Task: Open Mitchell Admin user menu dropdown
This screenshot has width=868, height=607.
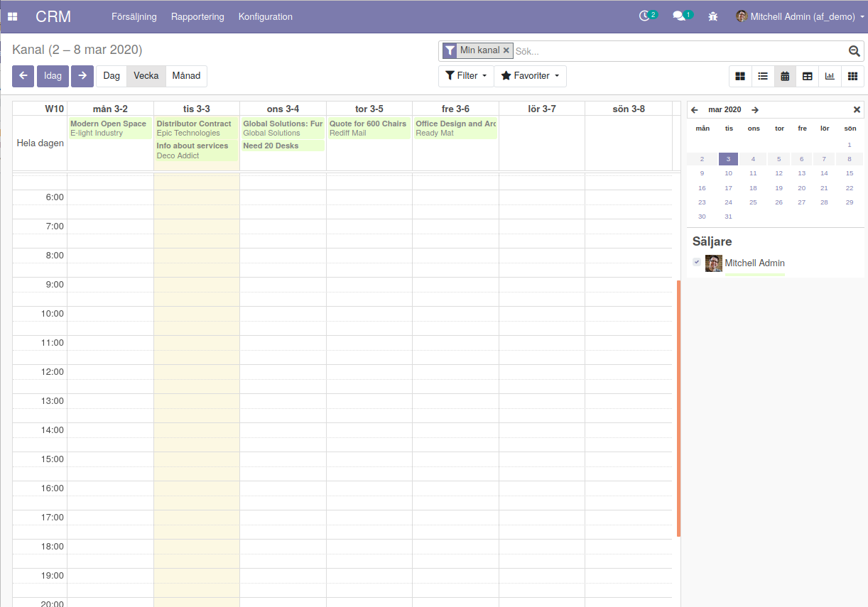Action: click(x=799, y=16)
